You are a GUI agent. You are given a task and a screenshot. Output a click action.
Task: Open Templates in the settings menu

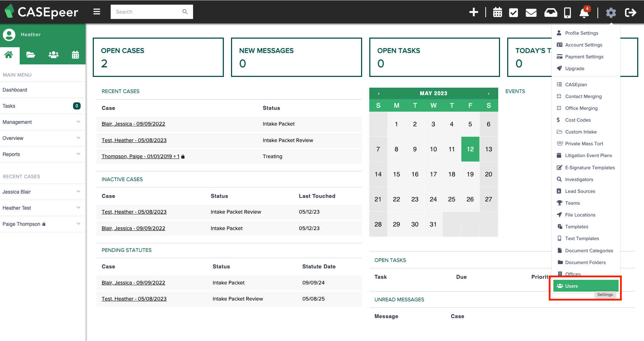(x=586, y=226)
